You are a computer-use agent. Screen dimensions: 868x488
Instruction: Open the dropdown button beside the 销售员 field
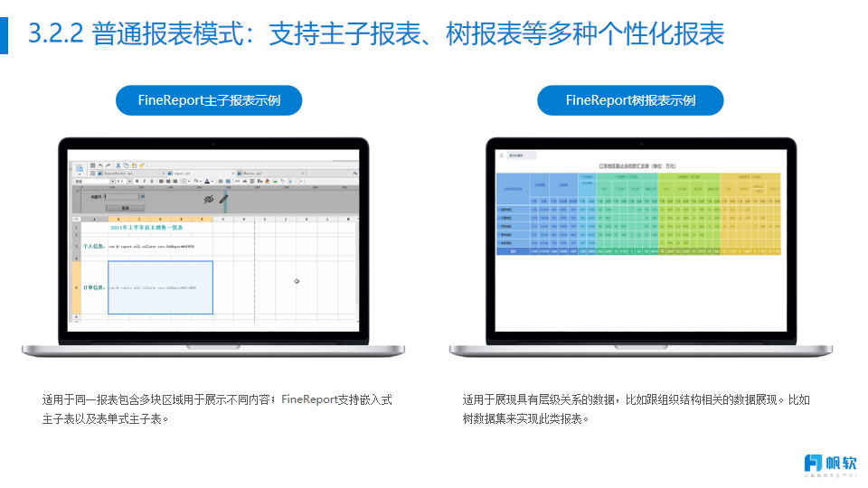click(x=142, y=196)
